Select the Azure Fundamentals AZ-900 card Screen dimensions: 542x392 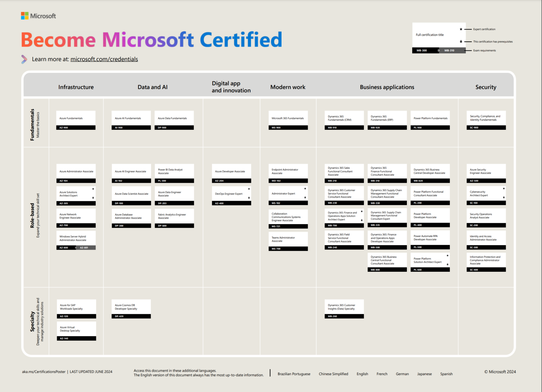[76, 120]
